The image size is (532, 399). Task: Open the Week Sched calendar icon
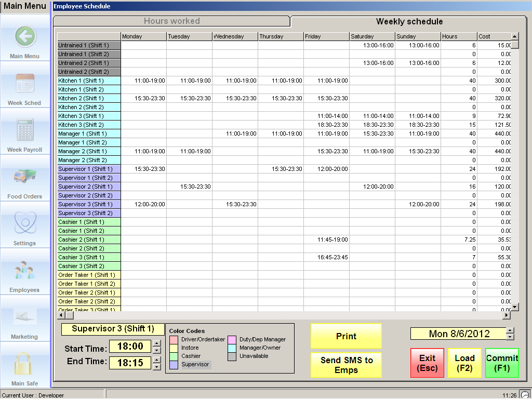pos(24,83)
